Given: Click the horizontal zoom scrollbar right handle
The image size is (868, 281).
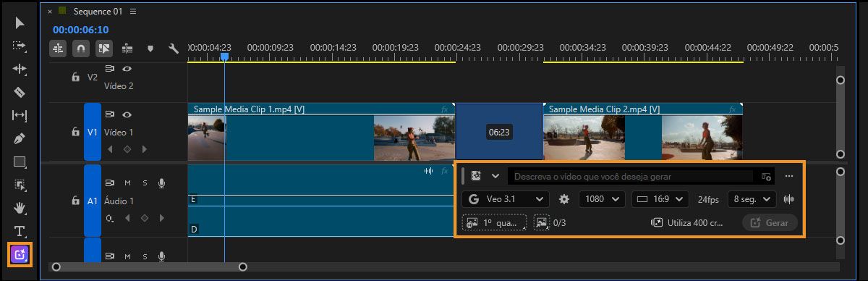Looking at the screenshot, I should pyautogui.click(x=243, y=267).
